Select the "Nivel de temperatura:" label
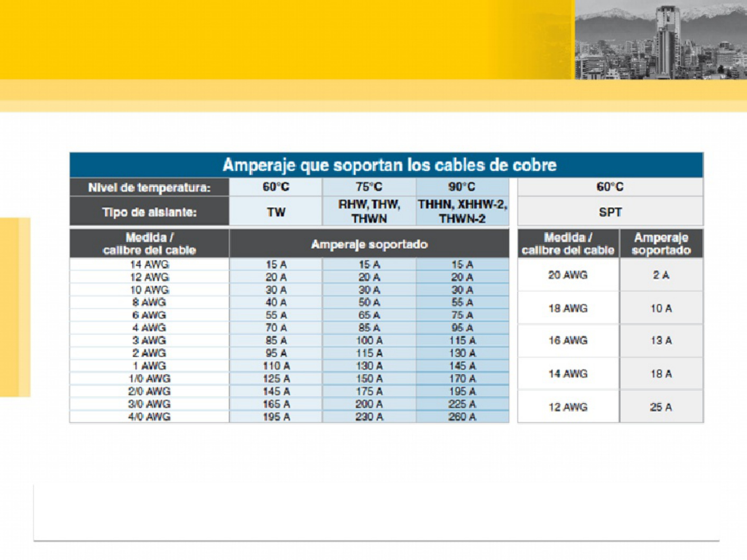This screenshot has width=747, height=560. coord(149,188)
